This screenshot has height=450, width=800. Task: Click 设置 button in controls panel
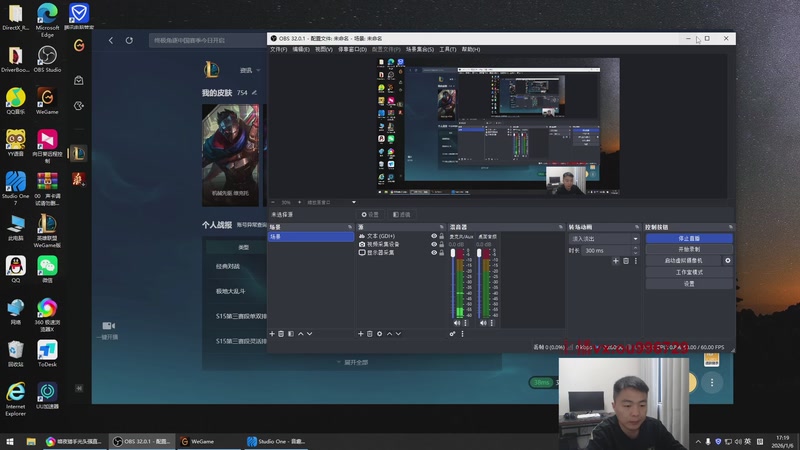689,283
